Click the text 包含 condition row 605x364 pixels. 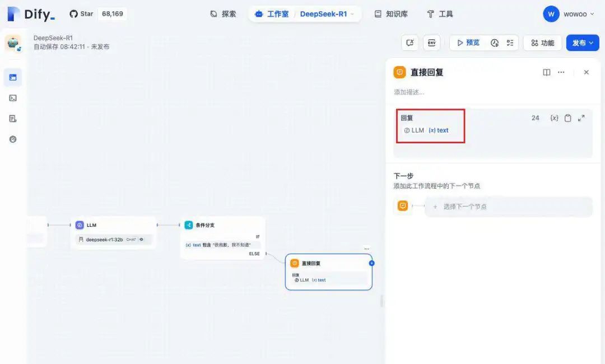[x=222, y=245]
